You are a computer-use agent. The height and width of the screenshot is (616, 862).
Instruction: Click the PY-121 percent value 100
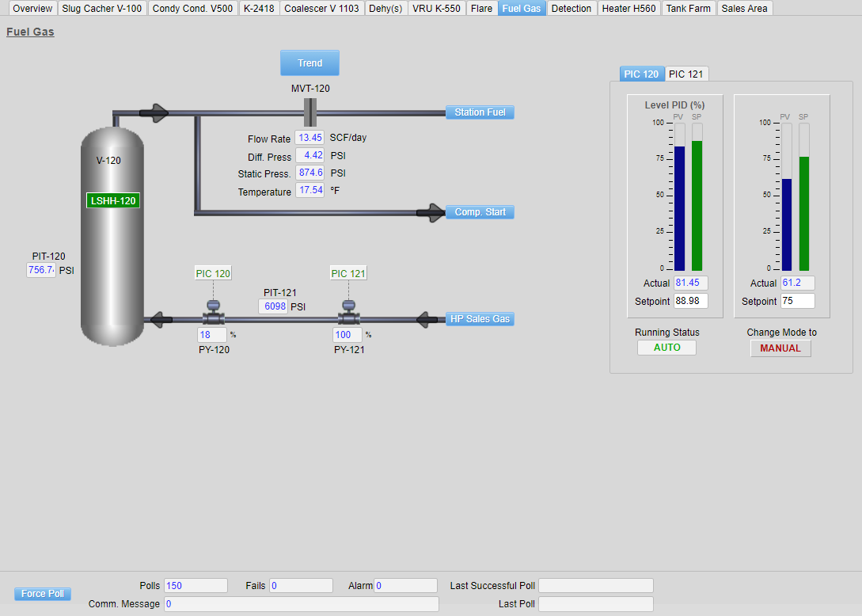[347, 334]
